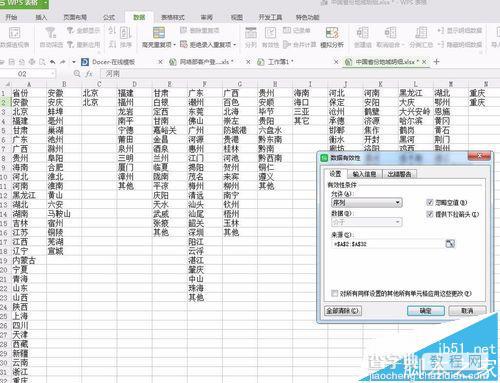
Task: Click the 全部清除 clear all button
Action: tap(342, 311)
